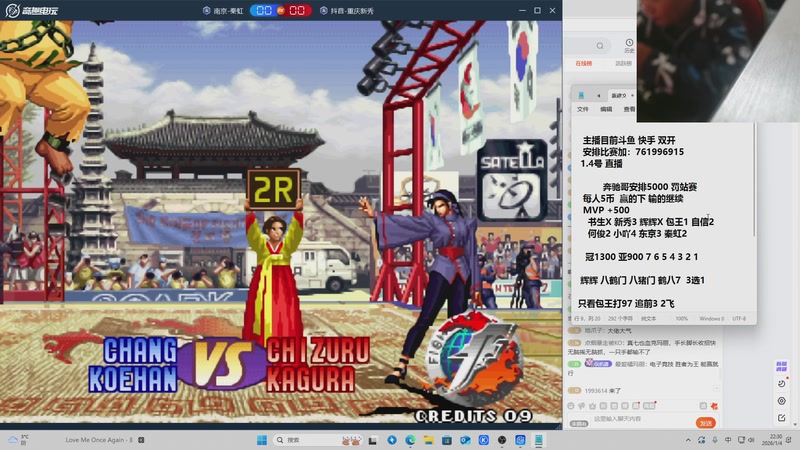800x450 pixels.
Task: Click the emoji smiley icon in the chat toolbar
Action: [571, 406]
